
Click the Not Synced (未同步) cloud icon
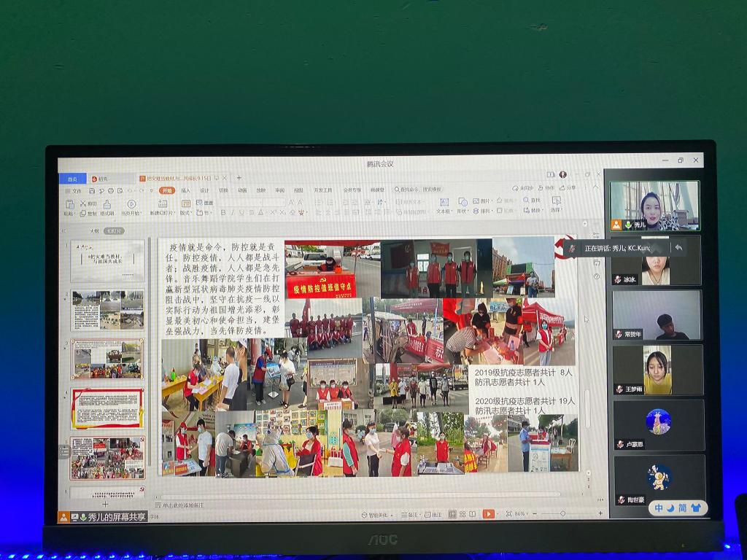click(515, 188)
